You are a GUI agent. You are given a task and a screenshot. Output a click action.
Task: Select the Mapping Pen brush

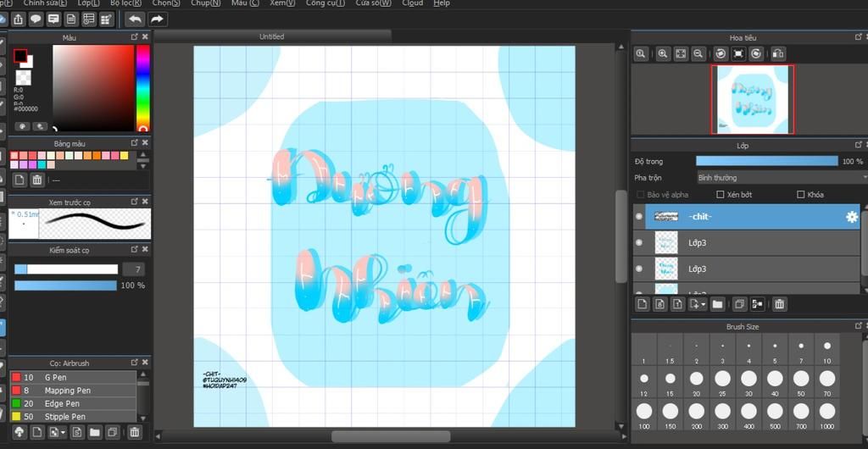pyautogui.click(x=73, y=391)
